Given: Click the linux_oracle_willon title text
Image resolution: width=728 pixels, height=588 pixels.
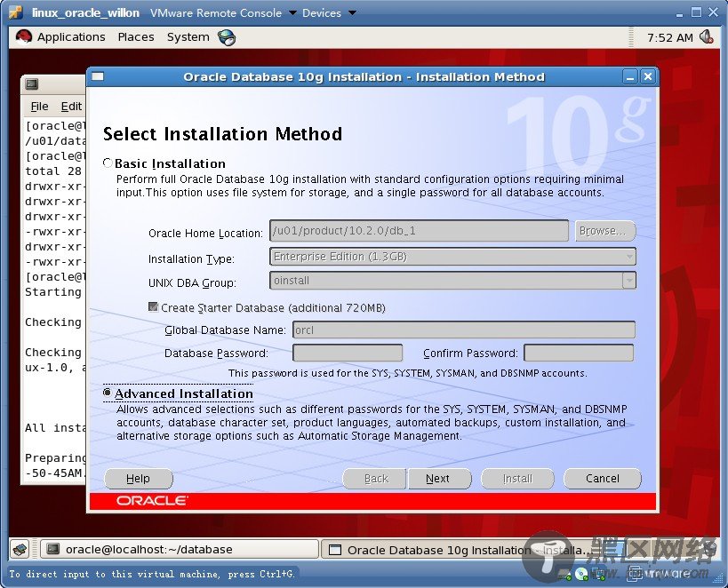Looking at the screenshot, I should coord(86,13).
